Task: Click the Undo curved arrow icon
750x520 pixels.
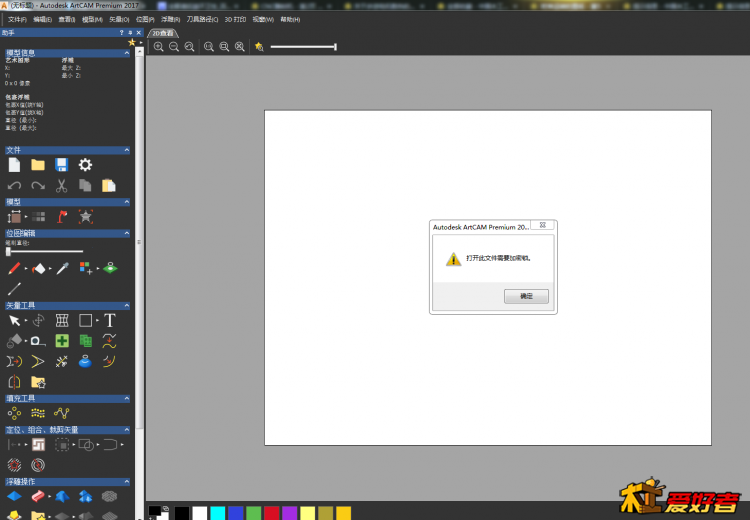Action: (x=14, y=186)
